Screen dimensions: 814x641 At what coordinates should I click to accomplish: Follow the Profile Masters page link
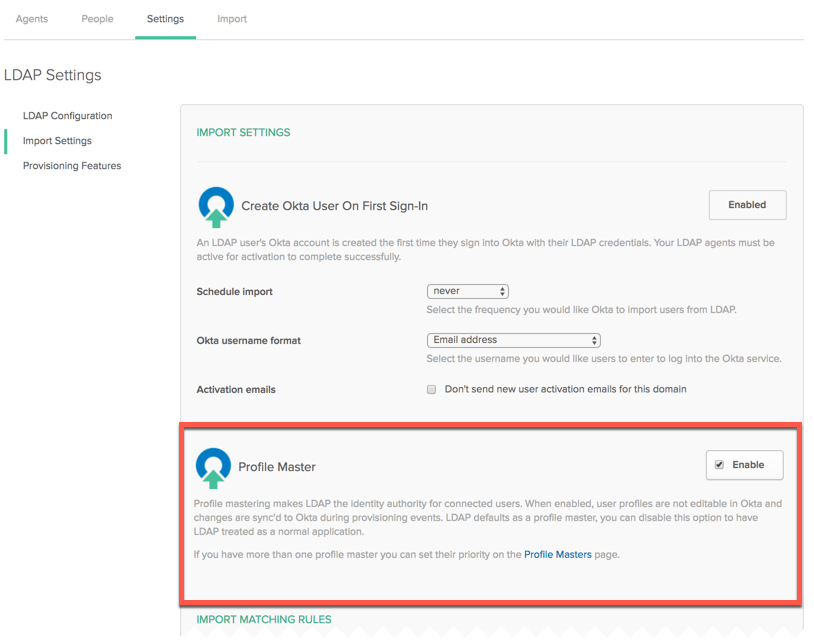click(558, 554)
